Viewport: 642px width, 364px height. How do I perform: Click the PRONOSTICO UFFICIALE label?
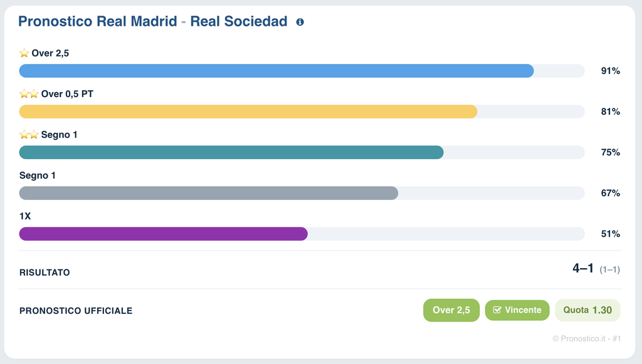[x=76, y=311]
